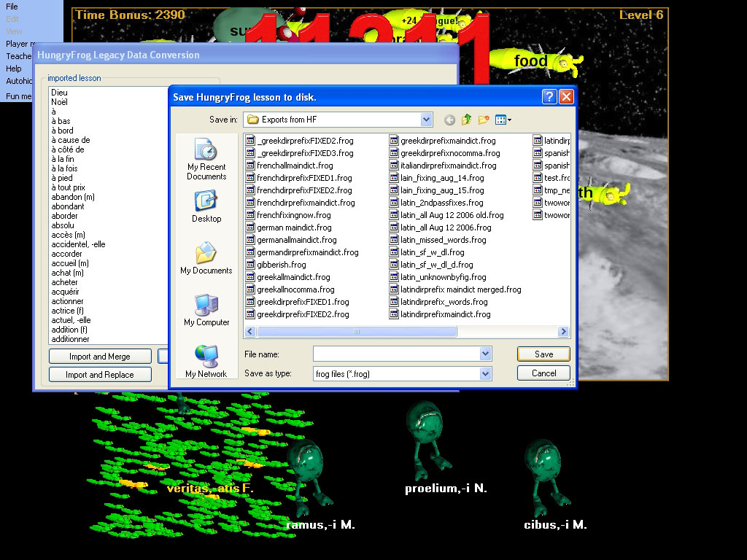The image size is (747, 560).
Task: Open the Save as type dropdown
Action: [x=486, y=373]
